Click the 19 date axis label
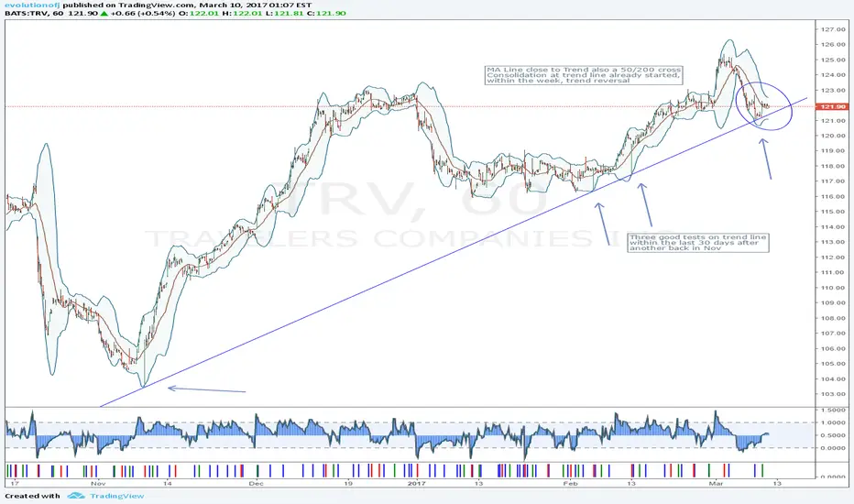This screenshot has width=854, height=504. (x=347, y=483)
